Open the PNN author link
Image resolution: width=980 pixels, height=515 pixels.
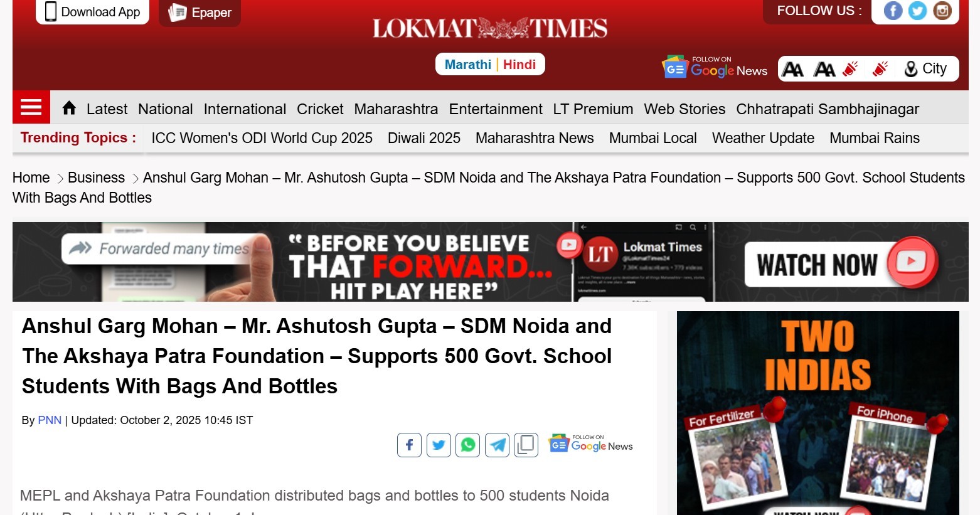50,420
